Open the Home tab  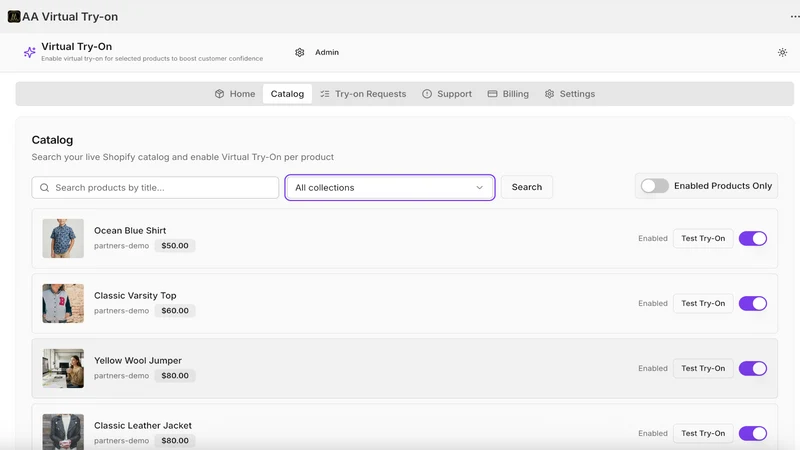(x=235, y=94)
